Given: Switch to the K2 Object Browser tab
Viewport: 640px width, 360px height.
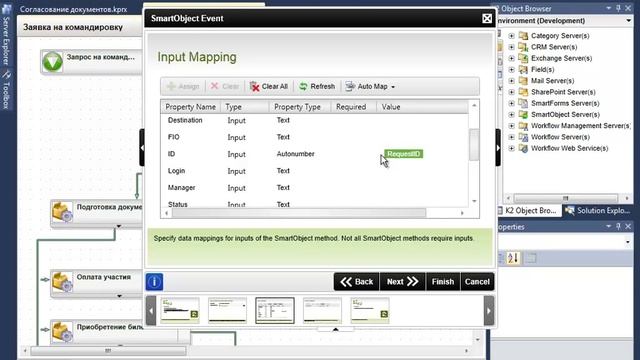Looking at the screenshot, I should pyautogui.click(x=528, y=211).
